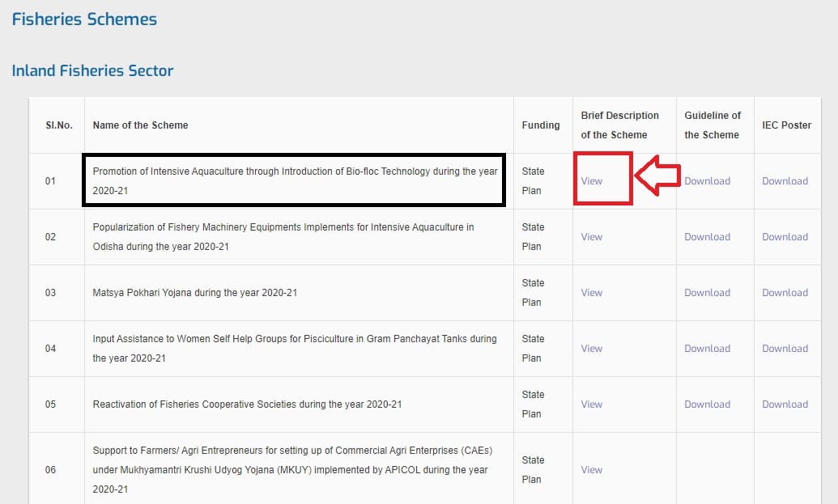Download IEC poster for Women Self Help Groups scheme
The height and width of the screenshot is (504, 838).
(x=785, y=349)
